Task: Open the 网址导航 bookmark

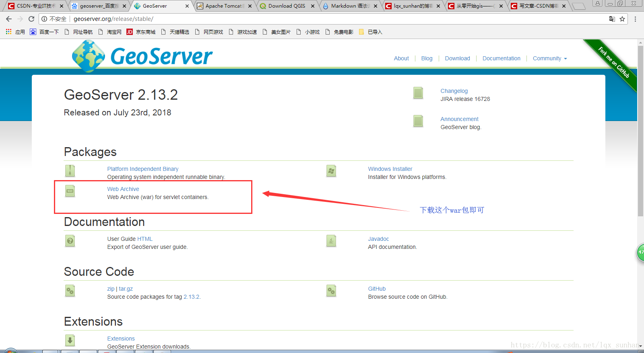Action: coord(78,32)
